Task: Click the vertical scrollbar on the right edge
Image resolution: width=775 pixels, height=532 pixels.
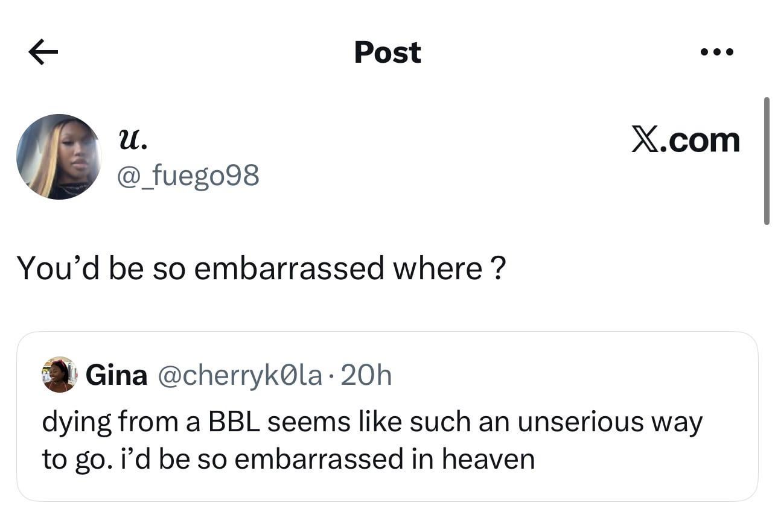Action: click(x=767, y=160)
